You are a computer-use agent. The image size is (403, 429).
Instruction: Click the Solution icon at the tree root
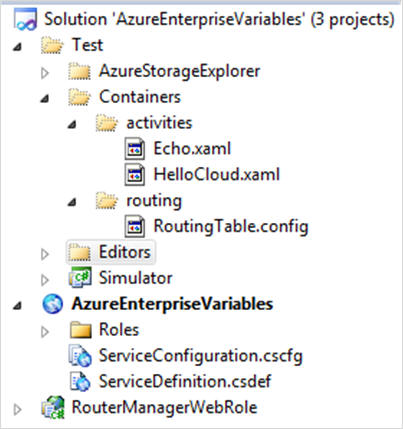click(x=25, y=20)
